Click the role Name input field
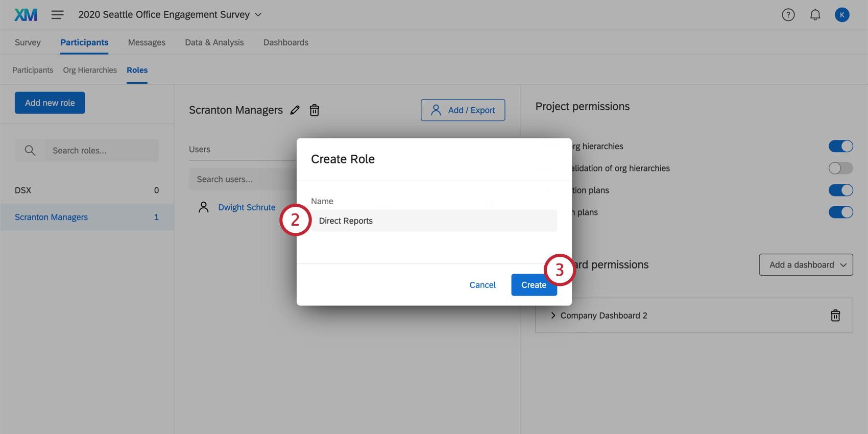Screen dimensions: 868x434 434,221
